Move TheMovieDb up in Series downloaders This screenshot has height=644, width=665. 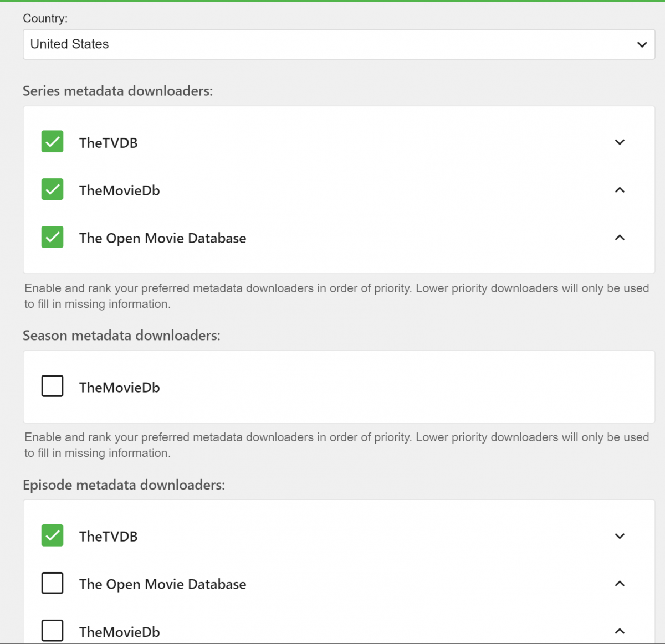[620, 190]
